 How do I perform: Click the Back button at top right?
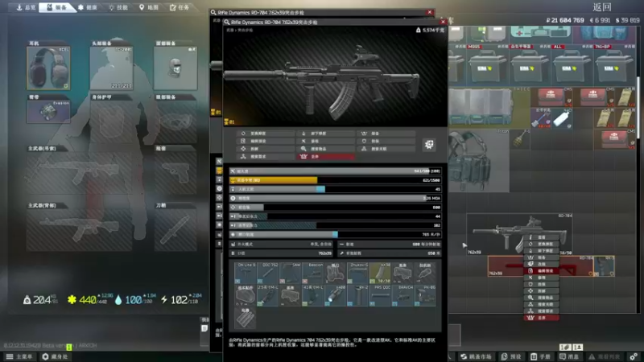click(x=602, y=7)
